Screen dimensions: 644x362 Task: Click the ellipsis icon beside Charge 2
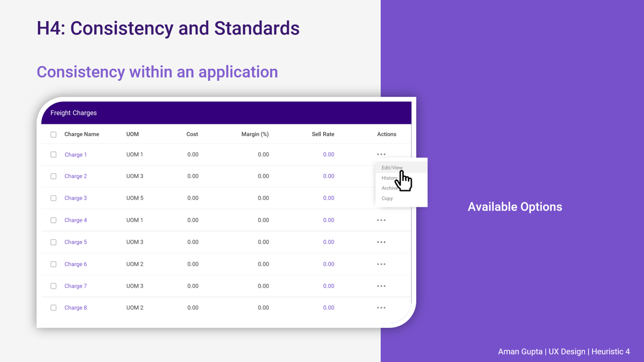click(x=381, y=176)
